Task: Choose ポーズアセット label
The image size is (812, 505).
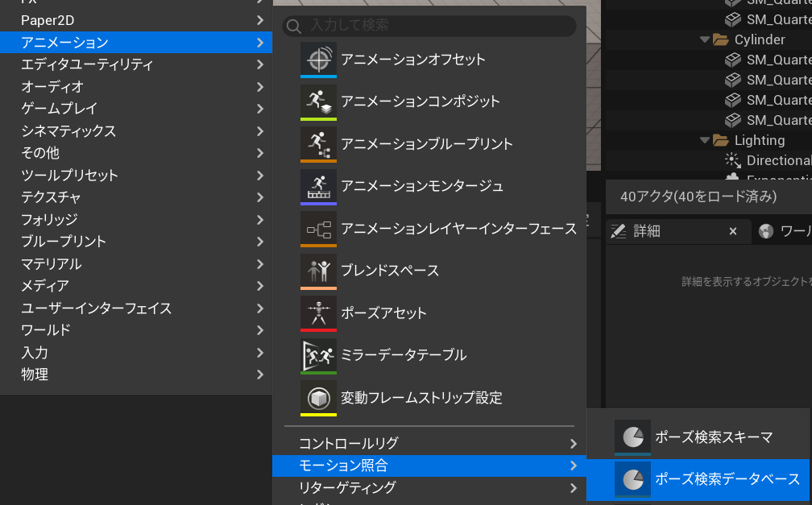Action: 383,313
